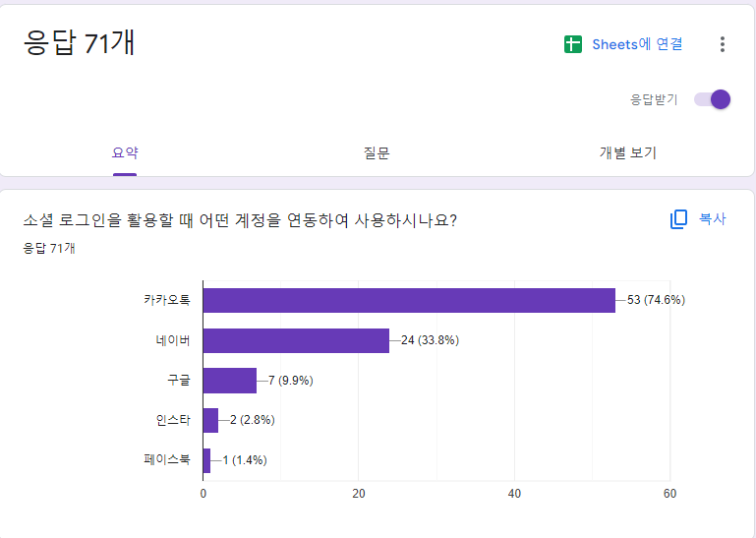The width and height of the screenshot is (756, 538).
Task: Click the small '응답 71개' subtitle under question
Action: point(49,248)
